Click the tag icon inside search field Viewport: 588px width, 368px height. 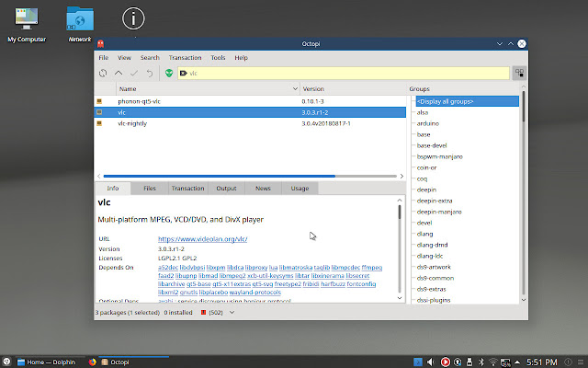184,74
